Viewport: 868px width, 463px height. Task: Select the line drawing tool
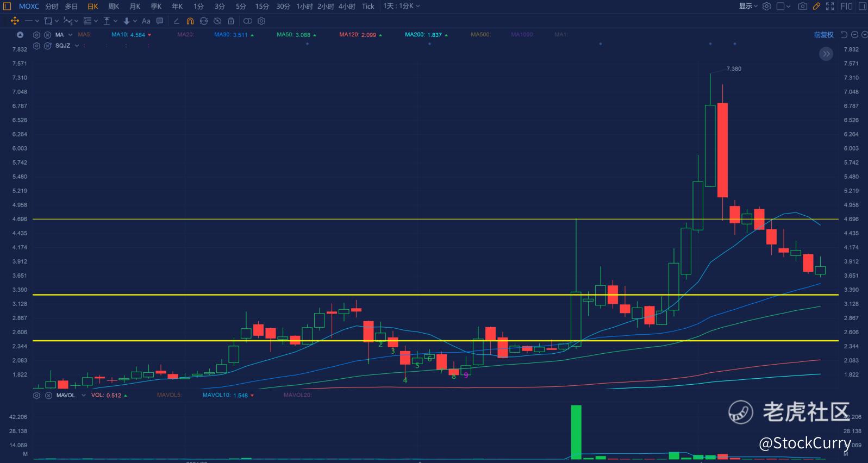(29, 21)
